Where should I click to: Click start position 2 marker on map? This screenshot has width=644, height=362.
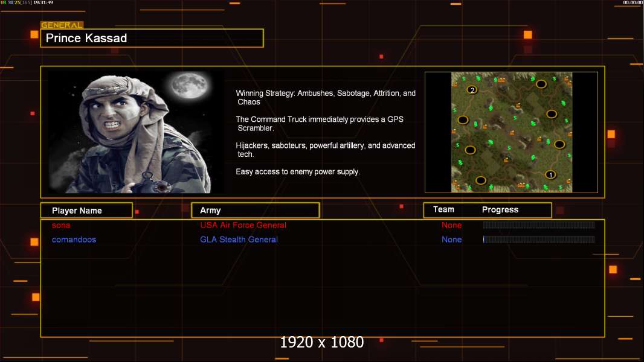click(472, 90)
